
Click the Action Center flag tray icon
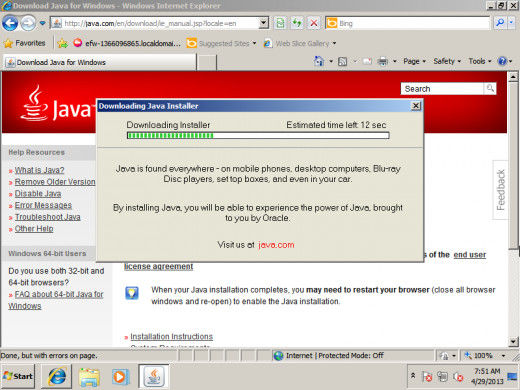(x=427, y=377)
